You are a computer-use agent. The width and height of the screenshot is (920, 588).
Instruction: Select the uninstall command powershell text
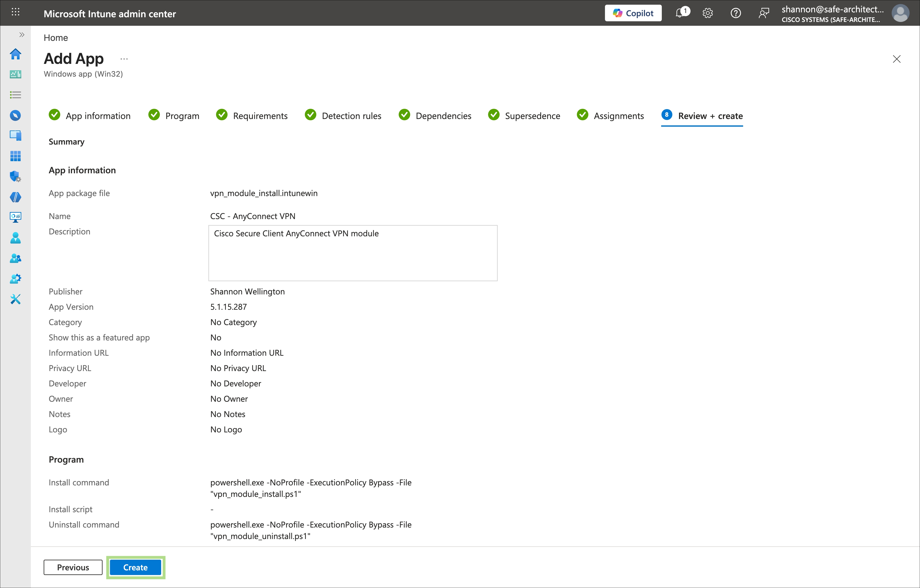click(x=311, y=530)
